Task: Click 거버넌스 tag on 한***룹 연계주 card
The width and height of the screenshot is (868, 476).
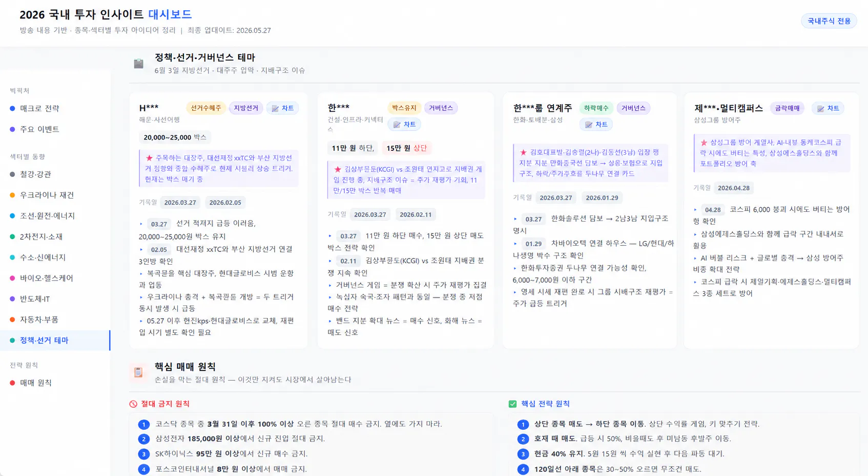Action: click(633, 108)
